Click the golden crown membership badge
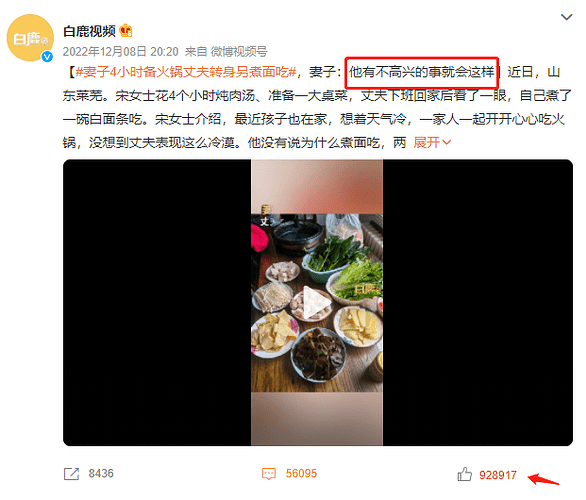Screen dimensions: 586x500 (x=126, y=31)
